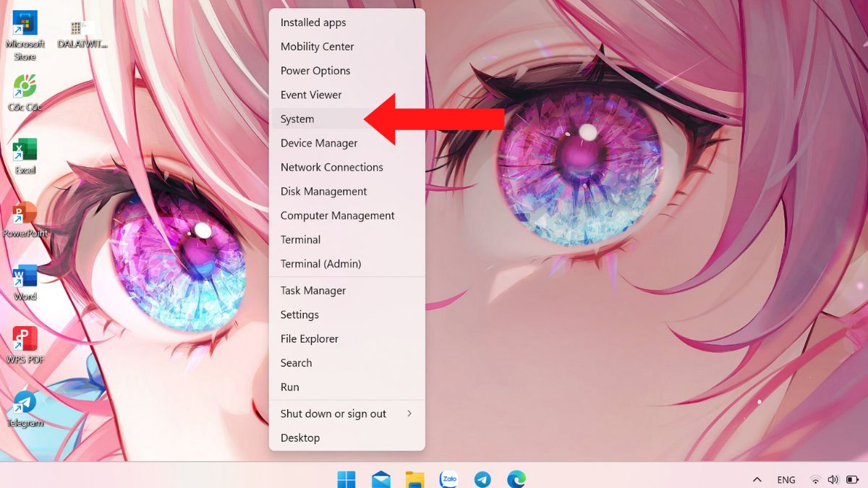
Task: Open Telegram from taskbar
Action: (x=482, y=479)
